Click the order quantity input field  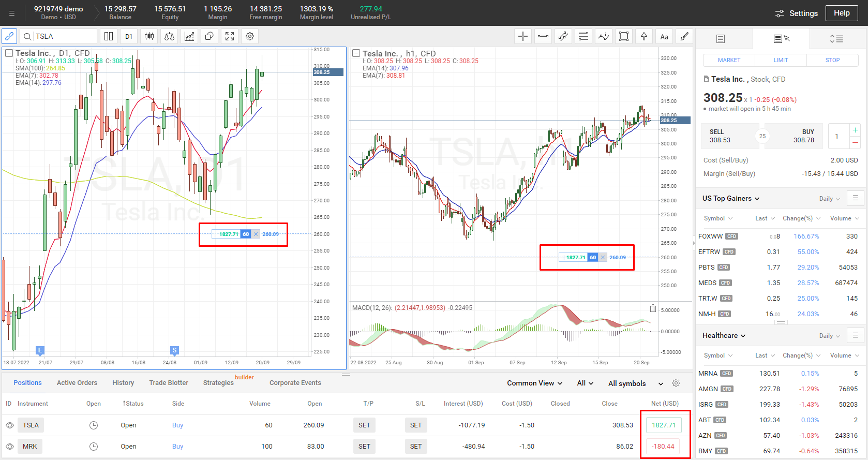click(838, 136)
